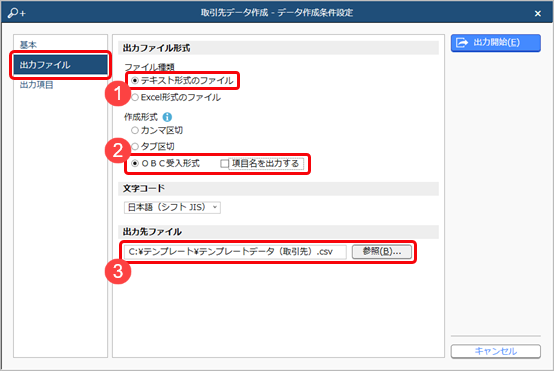Toggle 項目名を出力する checkbox
The width and height of the screenshot is (554, 371).
coord(224,164)
